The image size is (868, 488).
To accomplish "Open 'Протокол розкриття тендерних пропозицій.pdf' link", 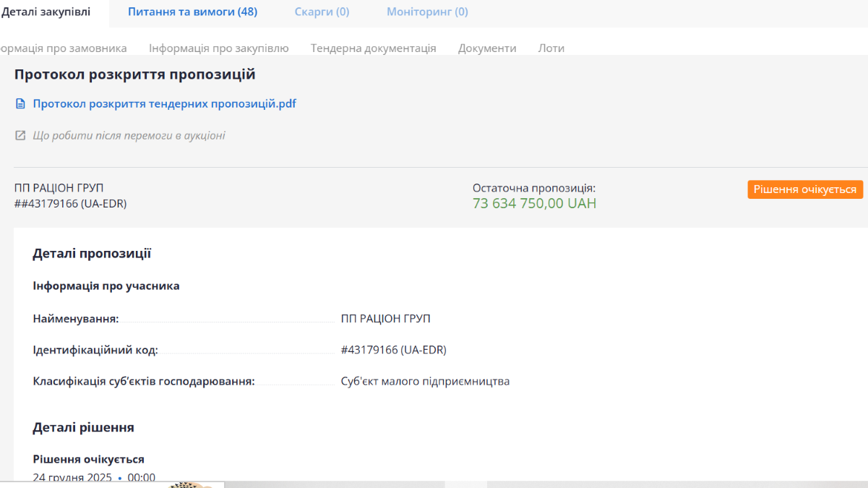I will tap(164, 104).
